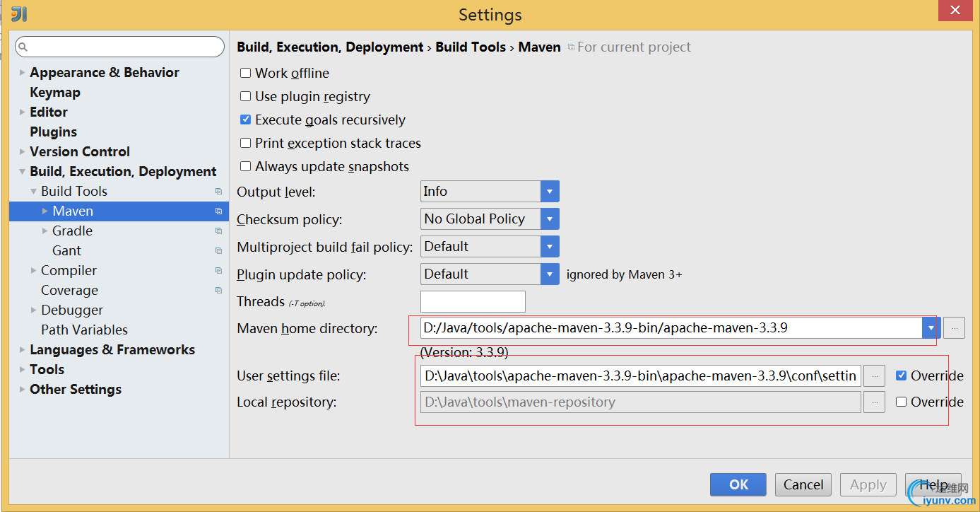Image resolution: width=980 pixels, height=512 pixels.
Task: Select Gant under Build Tools
Action: [x=66, y=251]
